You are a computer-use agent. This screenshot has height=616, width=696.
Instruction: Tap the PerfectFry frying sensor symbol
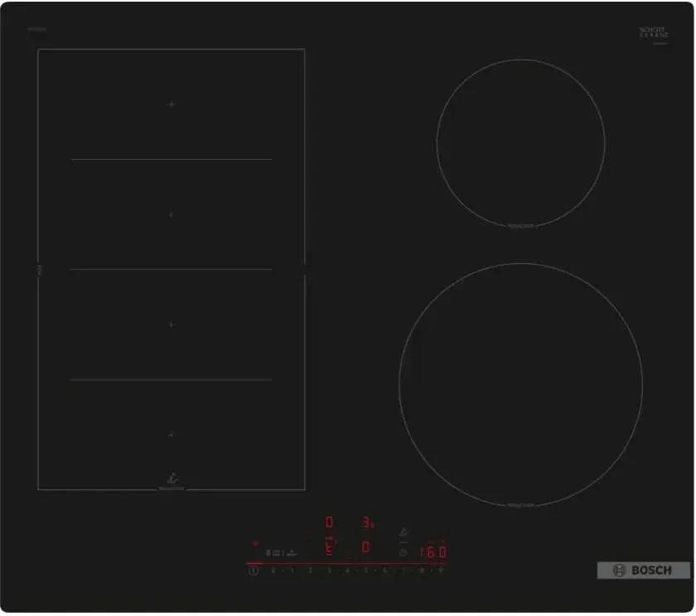click(x=404, y=532)
